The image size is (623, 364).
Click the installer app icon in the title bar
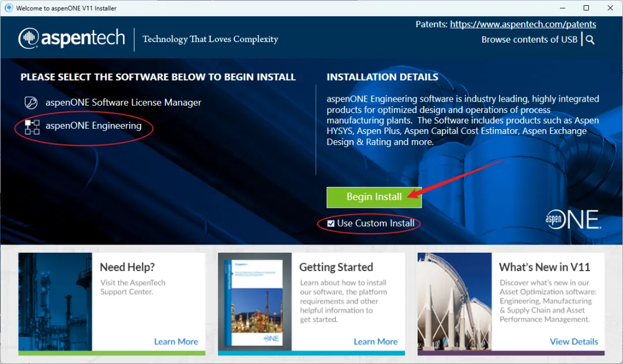[x=8, y=8]
